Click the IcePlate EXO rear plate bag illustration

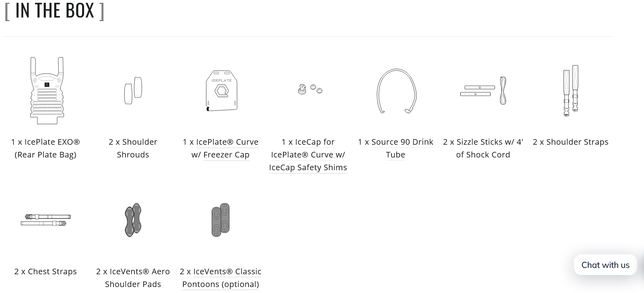[x=47, y=90]
